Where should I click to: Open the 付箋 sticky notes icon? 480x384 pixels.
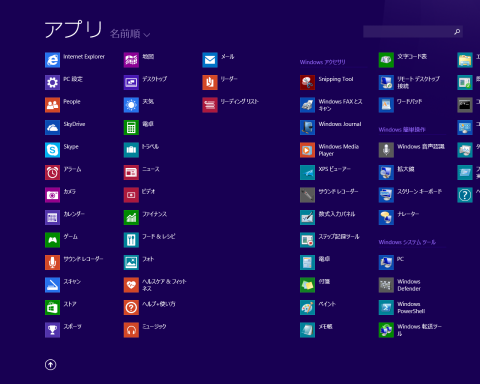pos(307,285)
